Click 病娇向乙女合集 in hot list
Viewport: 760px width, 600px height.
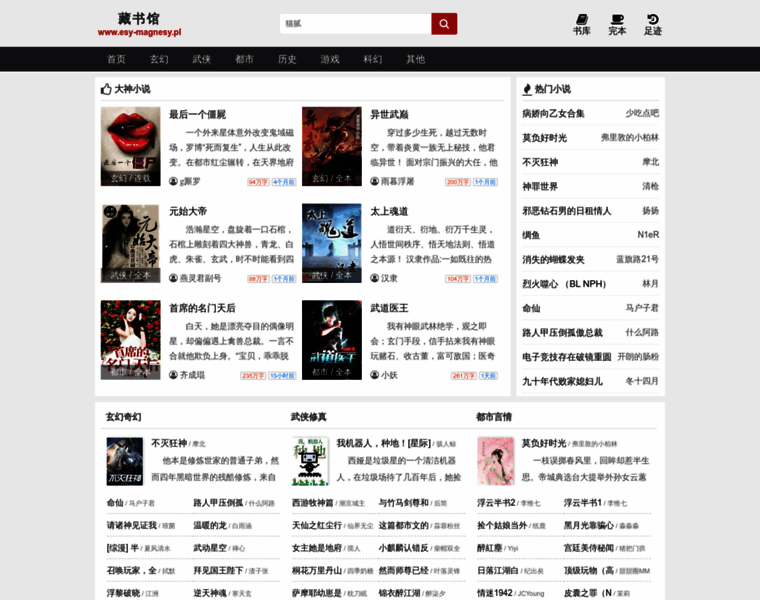click(x=553, y=113)
